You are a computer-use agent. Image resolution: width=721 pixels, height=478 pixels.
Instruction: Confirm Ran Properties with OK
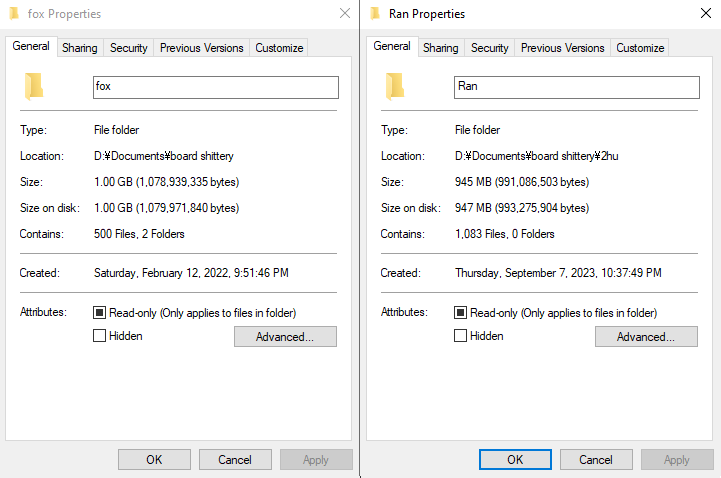coord(515,460)
